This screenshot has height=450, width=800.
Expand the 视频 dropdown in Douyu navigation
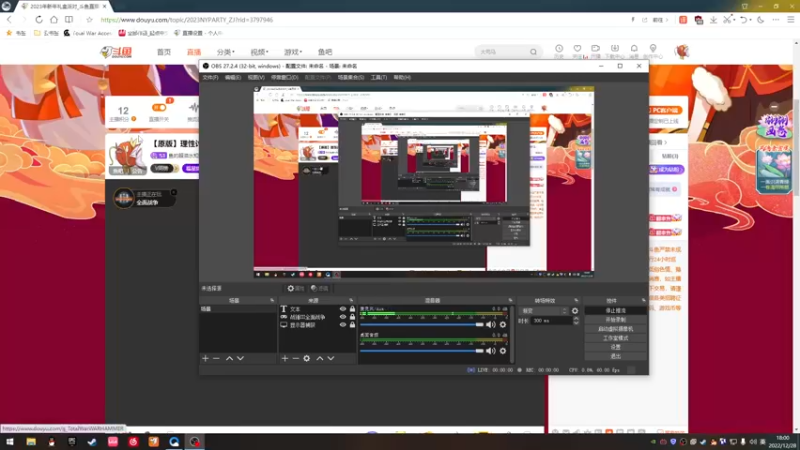click(x=259, y=52)
